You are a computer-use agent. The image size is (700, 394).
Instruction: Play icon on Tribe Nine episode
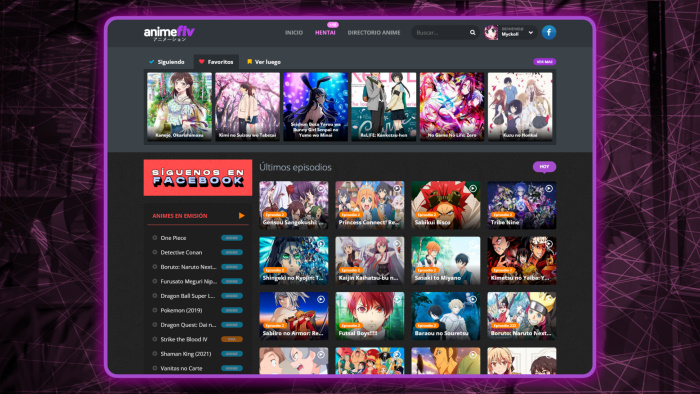(x=549, y=189)
